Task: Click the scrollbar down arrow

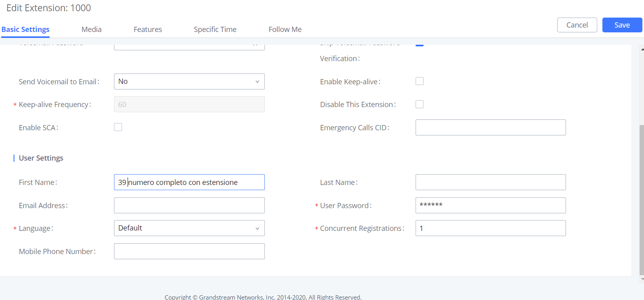Action: (x=642, y=279)
